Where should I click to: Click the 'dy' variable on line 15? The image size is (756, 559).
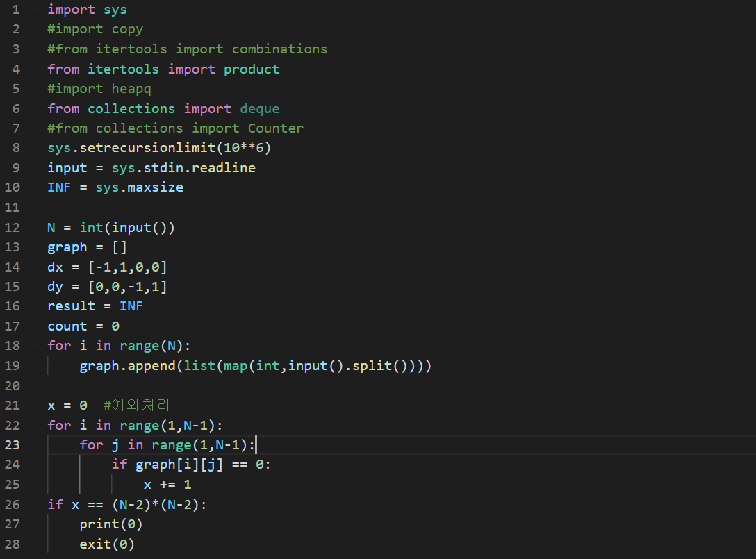[x=55, y=287]
